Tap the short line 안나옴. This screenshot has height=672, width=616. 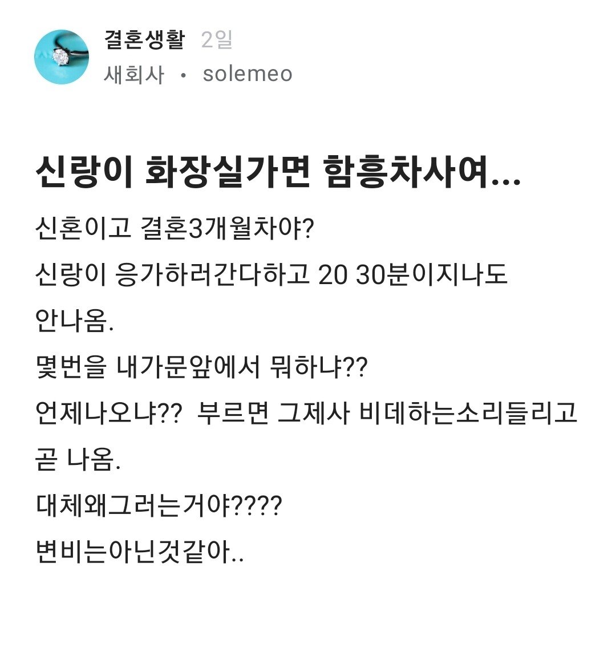[75, 321]
